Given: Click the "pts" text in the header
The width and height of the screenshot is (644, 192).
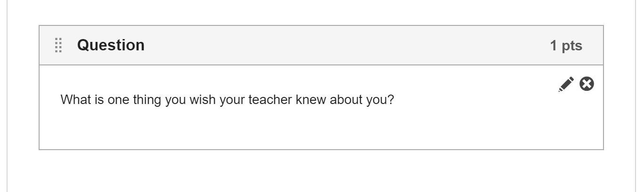Looking at the screenshot, I should coord(572,46).
